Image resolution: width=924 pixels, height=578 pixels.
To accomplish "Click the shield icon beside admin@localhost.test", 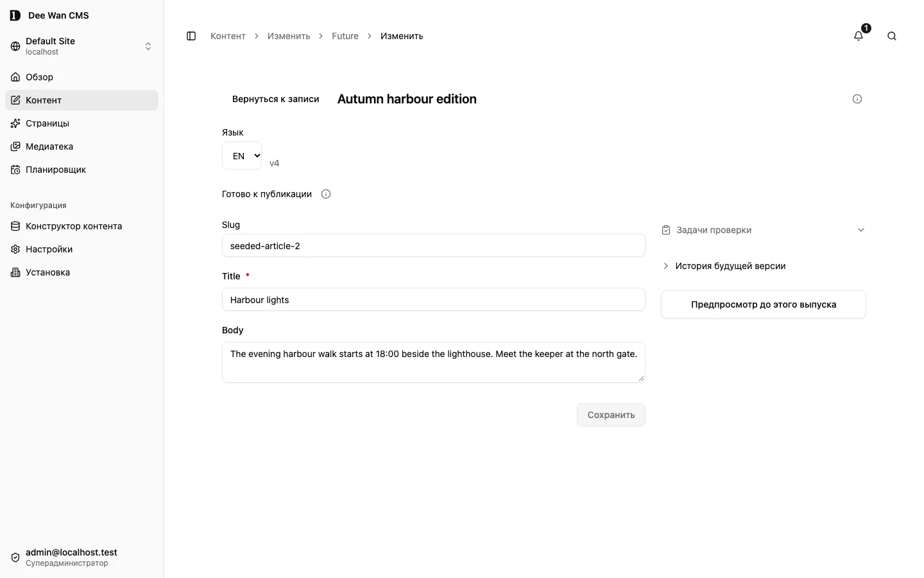I will [15, 557].
